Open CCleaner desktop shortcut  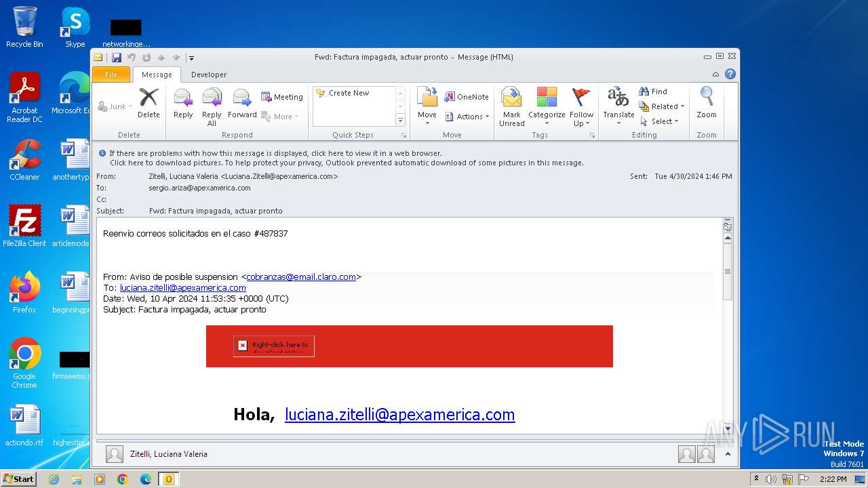[x=24, y=160]
